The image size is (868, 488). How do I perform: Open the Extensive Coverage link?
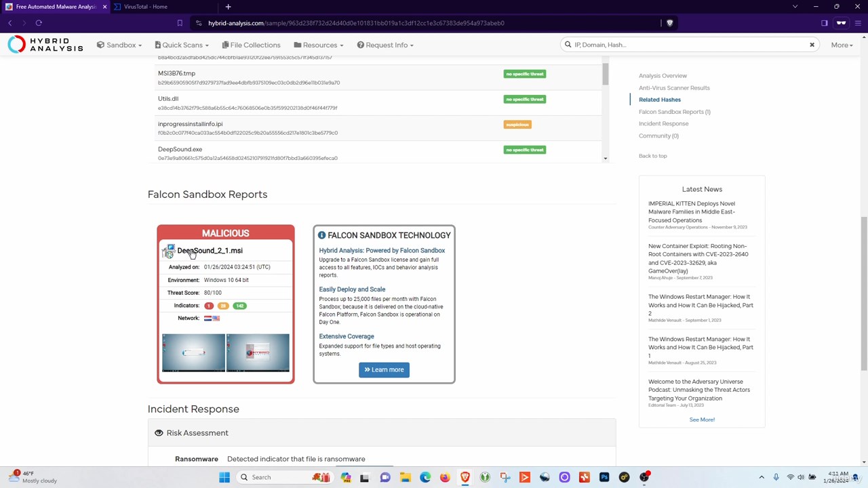[347, 336]
